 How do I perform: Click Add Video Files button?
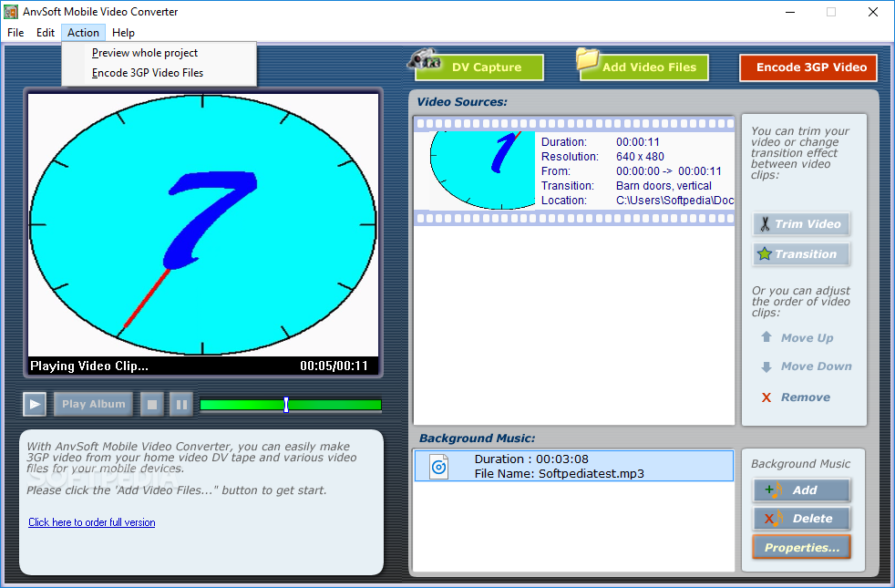pos(644,67)
